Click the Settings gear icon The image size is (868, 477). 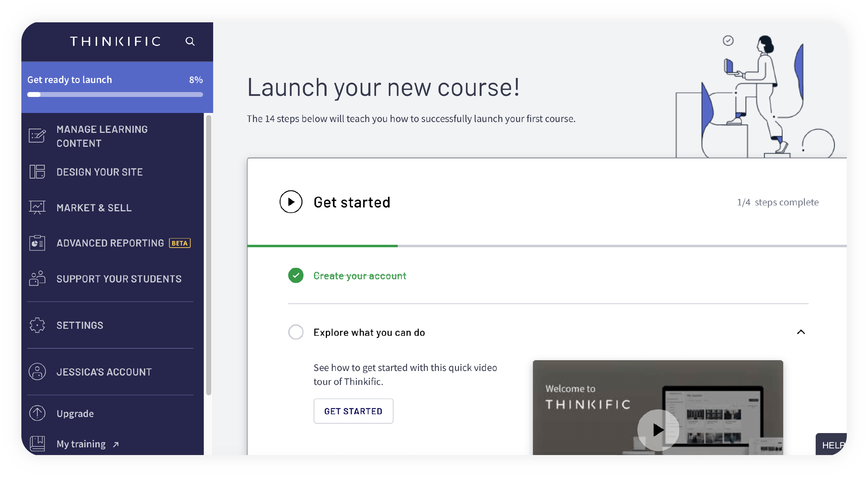(x=37, y=325)
